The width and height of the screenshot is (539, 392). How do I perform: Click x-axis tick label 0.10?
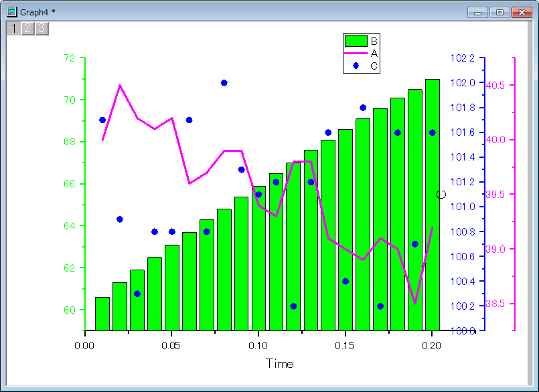[258, 346]
